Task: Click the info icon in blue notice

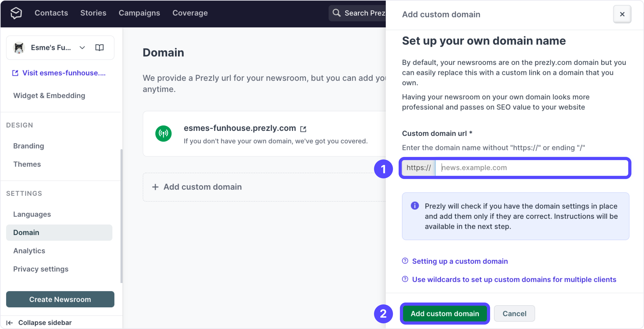Action: click(415, 206)
